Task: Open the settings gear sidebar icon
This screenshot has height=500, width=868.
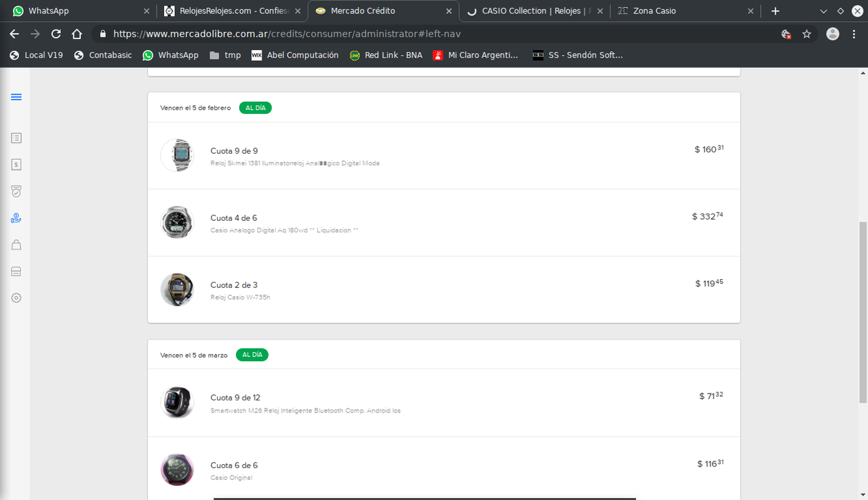Action: pyautogui.click(x=16, y=297)
